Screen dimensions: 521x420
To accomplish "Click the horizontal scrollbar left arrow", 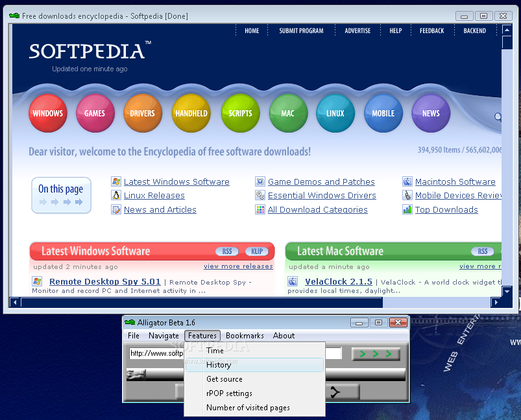I will pyautogui.click(x=15, y=302).
